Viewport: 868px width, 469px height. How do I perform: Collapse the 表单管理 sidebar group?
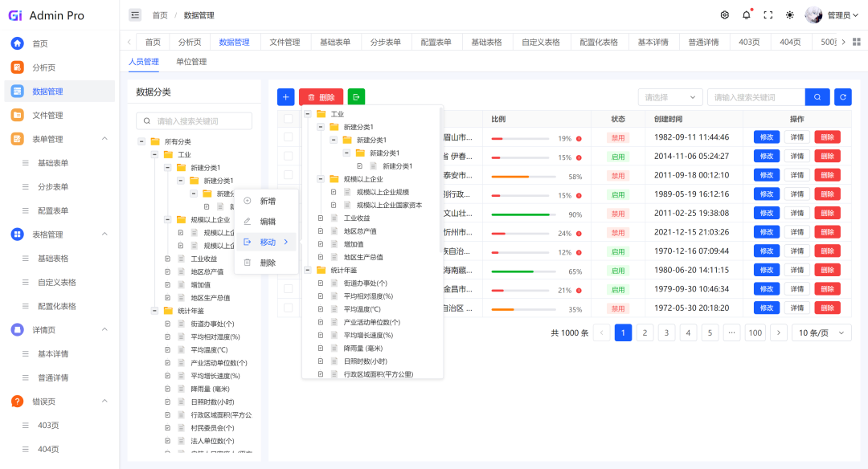coord(104,139)
